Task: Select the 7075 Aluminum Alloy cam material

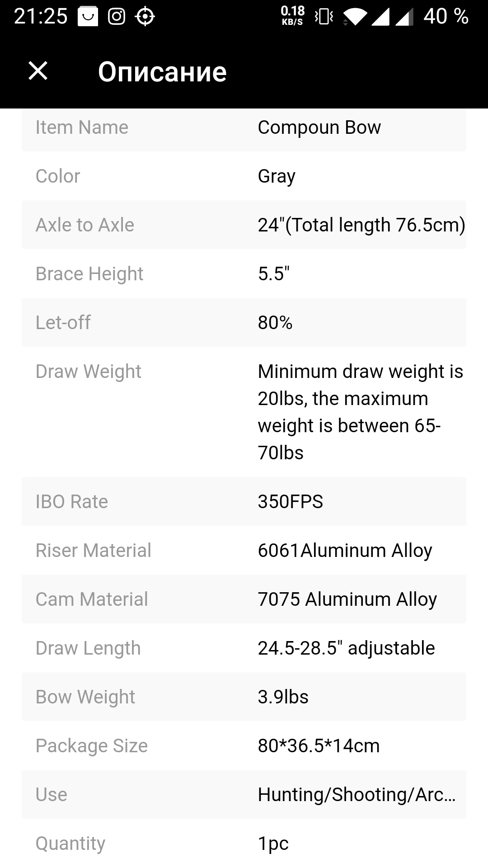Action: click(347, 599)
